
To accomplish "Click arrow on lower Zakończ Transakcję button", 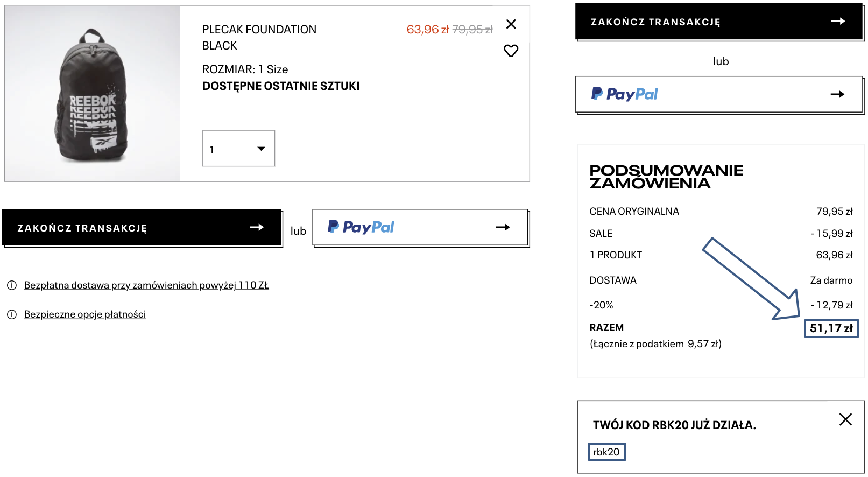I will pos(257,228).
